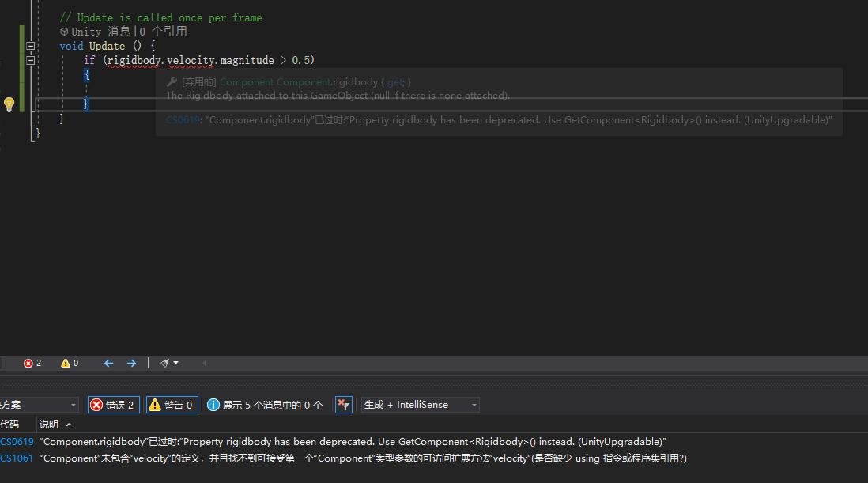Click the get accessor link in the tooltip
The height and width of the screenshot is (483, 868).
pos(394,81)
